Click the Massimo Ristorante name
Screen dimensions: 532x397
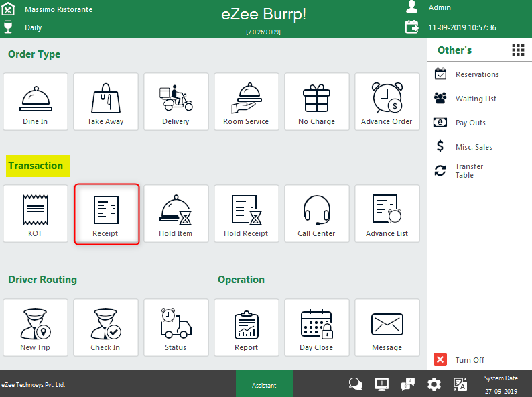pos(59,9)
